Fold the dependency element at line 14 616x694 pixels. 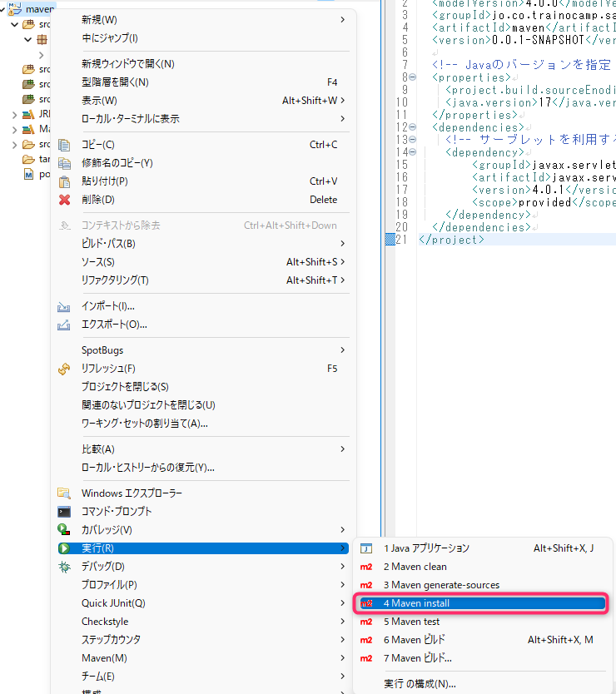tap(413, 152)
